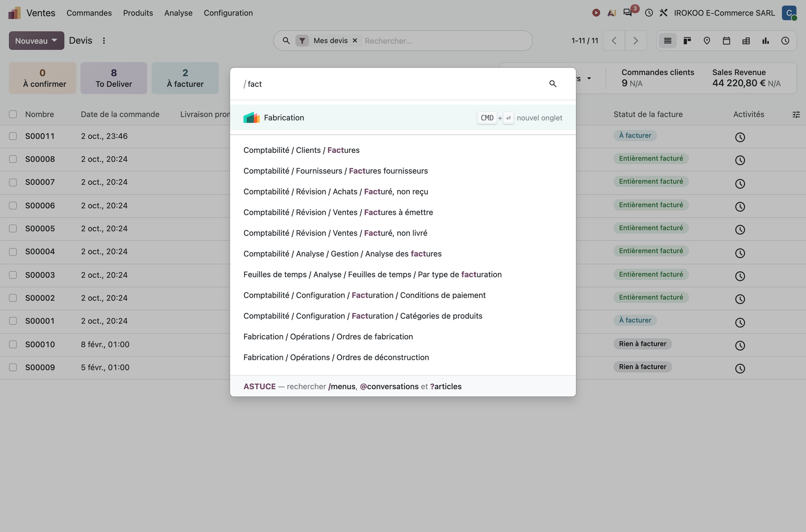
Task: Switch to list view
Action: (x=667, y=41)
